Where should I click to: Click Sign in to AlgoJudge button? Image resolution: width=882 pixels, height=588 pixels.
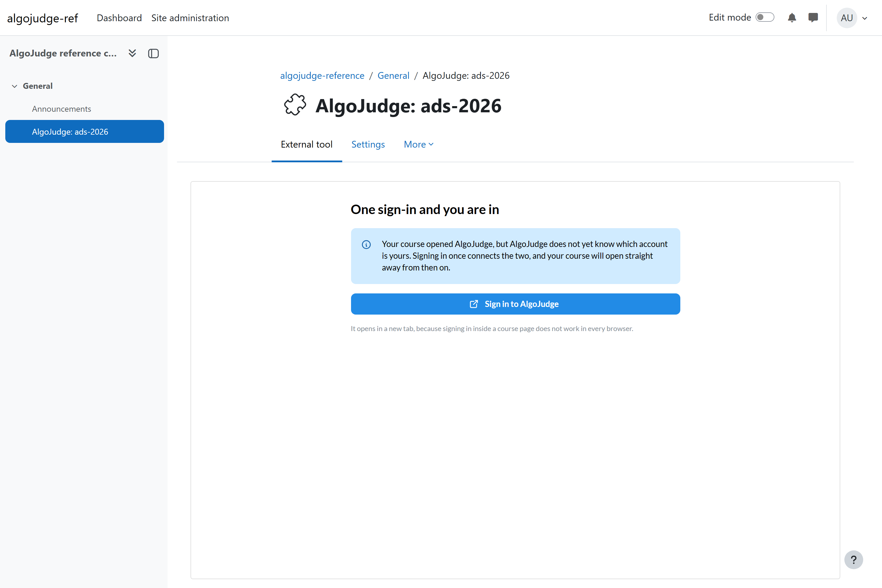pyautogui.click(x=515, y=304)
